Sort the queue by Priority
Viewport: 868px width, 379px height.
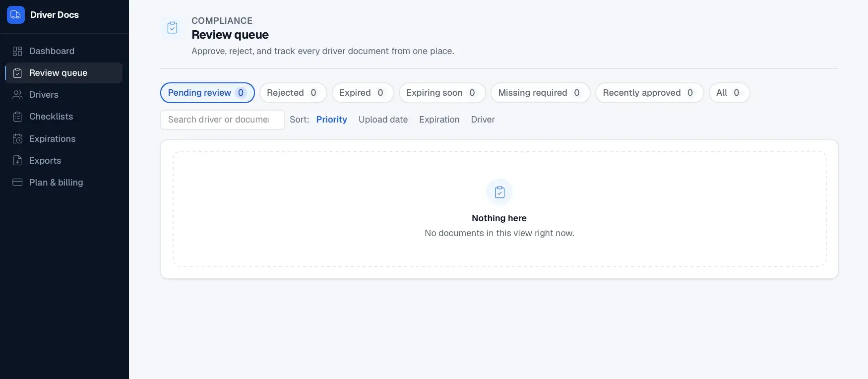click(331, 120)
